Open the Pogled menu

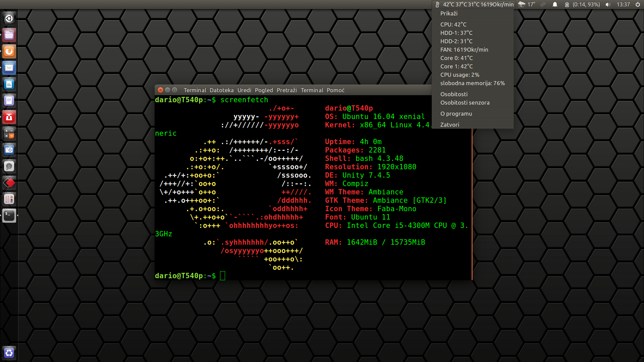[x=264, y=90]
